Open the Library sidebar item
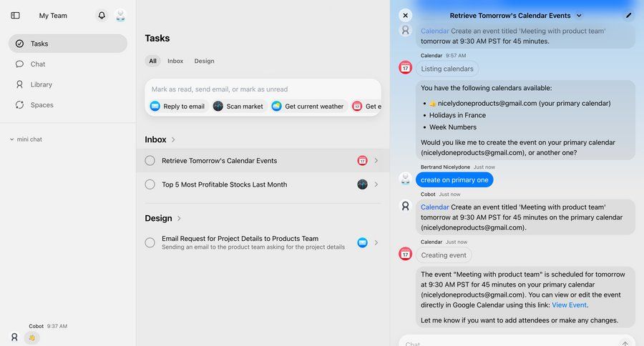 coord(41,84)
